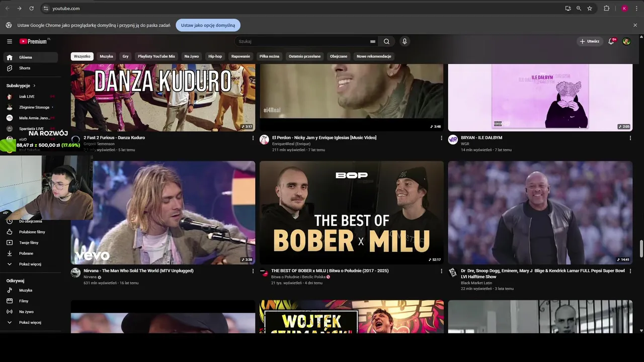This screenshot has height=362, width=644.
Task: Select the Piłka nożna filter chip
Action: (269, 56)
